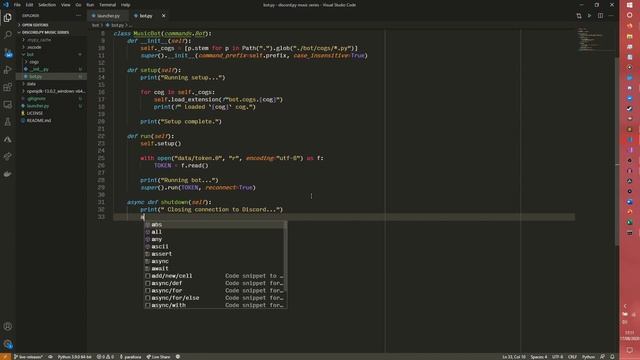The height and width of the screenshot is (360, 640).
Task: Open Windows Start button on right taskbar
Action: click(x=629, y=5)
